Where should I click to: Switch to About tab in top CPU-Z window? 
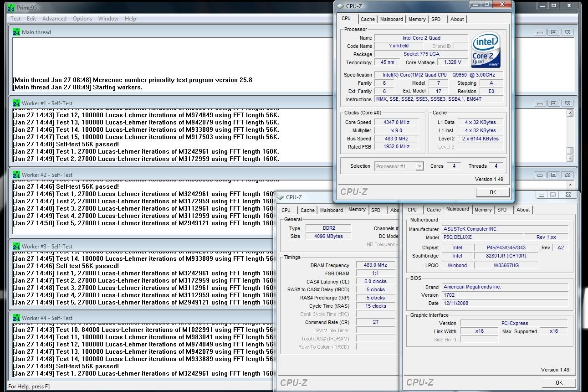[x=457, y=19]
